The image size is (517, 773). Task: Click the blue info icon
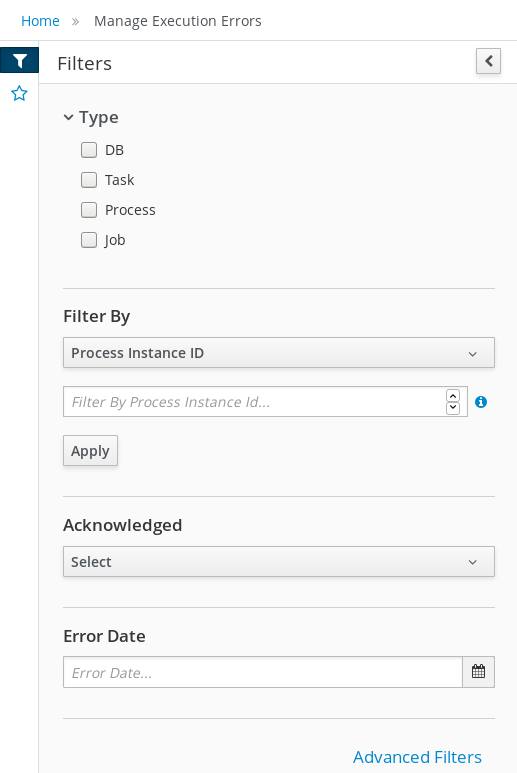(x=481, y=402)
